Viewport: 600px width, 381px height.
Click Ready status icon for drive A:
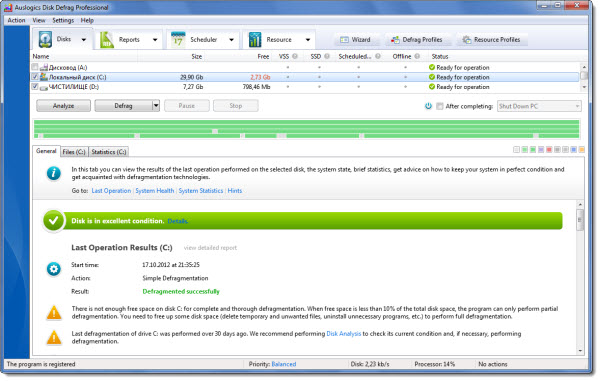432,67
